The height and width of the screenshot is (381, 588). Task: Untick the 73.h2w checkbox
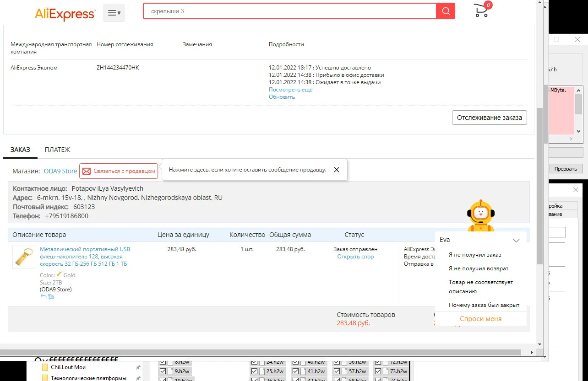point(378,371)
